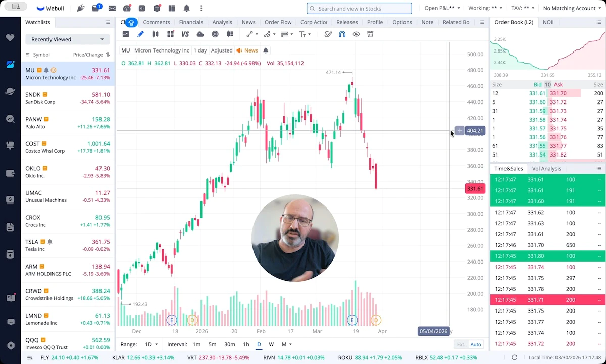Open the Options tab
Image resolution: width=606 pixels, height=364 pixels.
pyautogui.click(x=402, y=22)
